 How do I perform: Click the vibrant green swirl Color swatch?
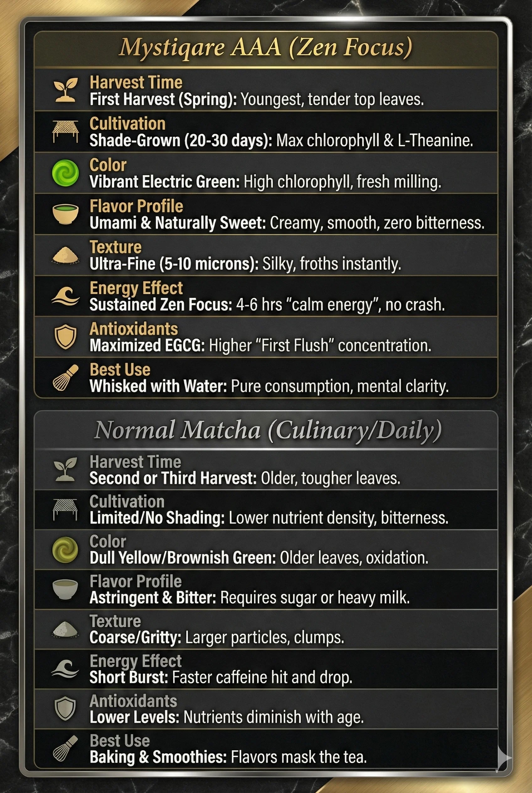pyautogui.click(x=66, y=173)
